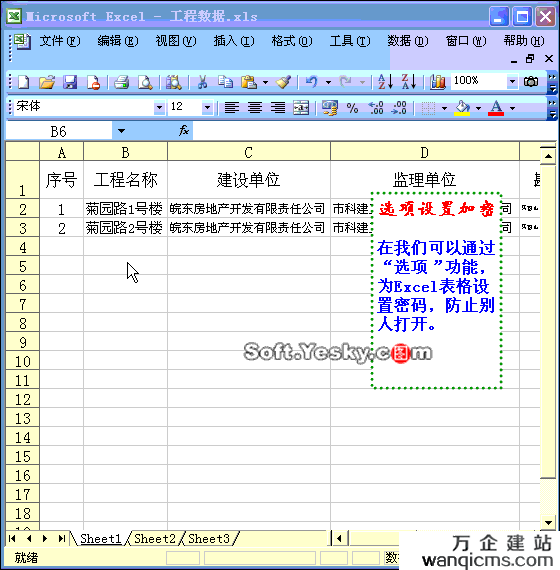Expand the font size dropdown showing 12

(207, 108)
